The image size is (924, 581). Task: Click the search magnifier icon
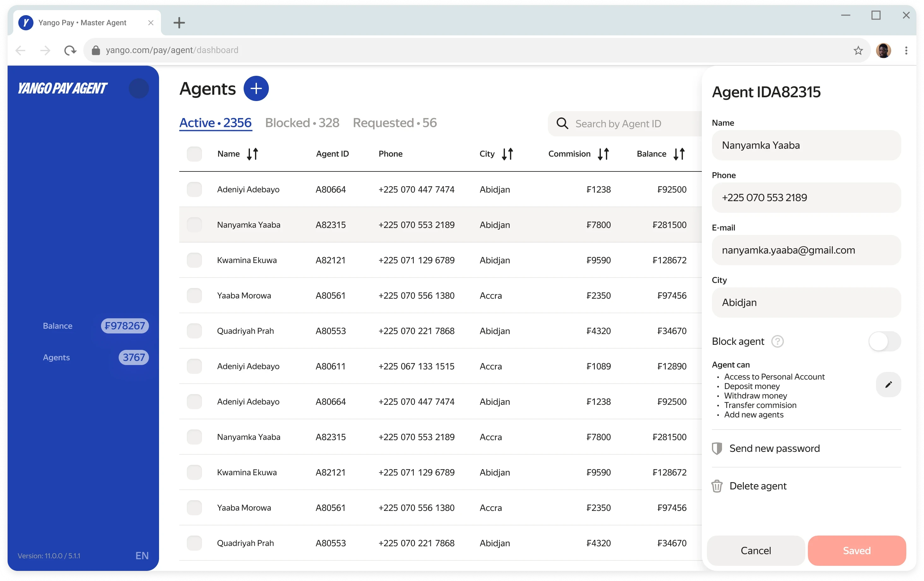562,123
